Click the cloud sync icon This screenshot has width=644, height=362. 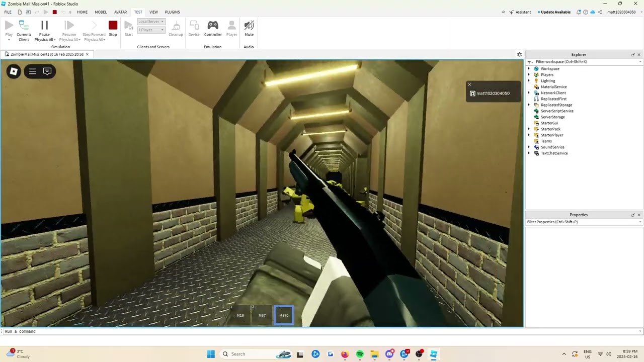point(593,12)
